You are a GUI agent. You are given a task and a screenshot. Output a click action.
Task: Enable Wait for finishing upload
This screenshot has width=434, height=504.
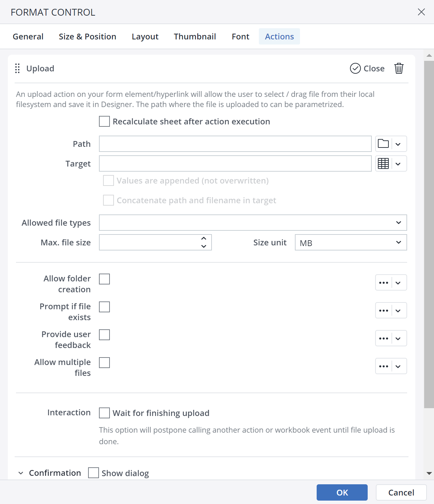click(104, 413)
